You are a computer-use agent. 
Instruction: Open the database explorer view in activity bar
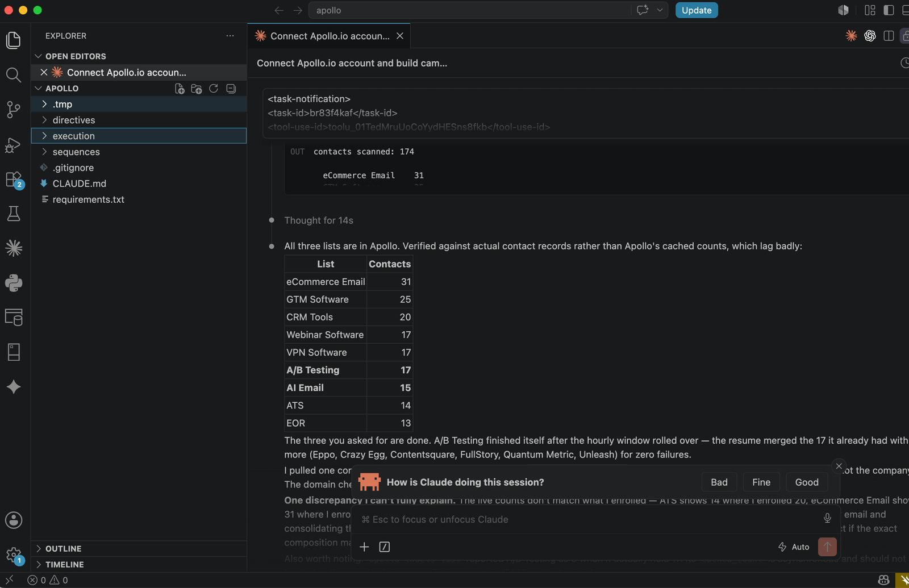point(14,317)
